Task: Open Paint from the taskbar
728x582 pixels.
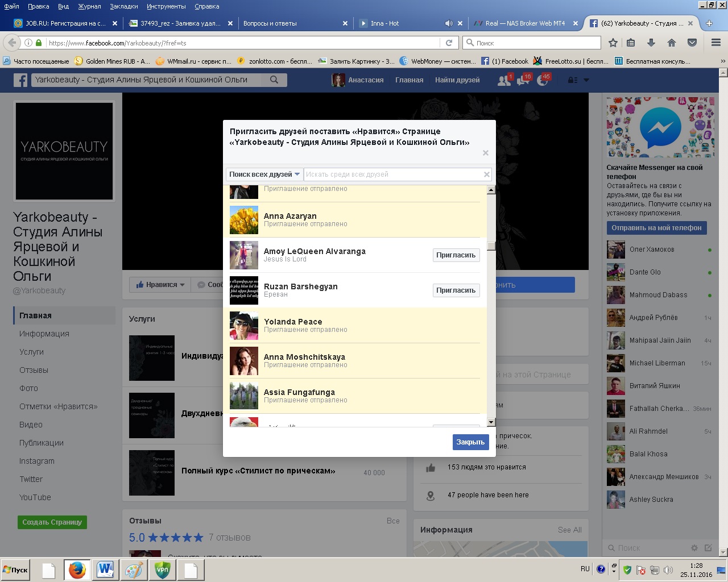Action: (134, 569)
